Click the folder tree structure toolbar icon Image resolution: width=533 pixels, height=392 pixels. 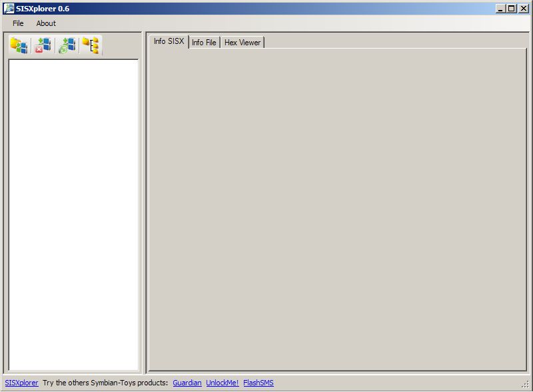91,45
